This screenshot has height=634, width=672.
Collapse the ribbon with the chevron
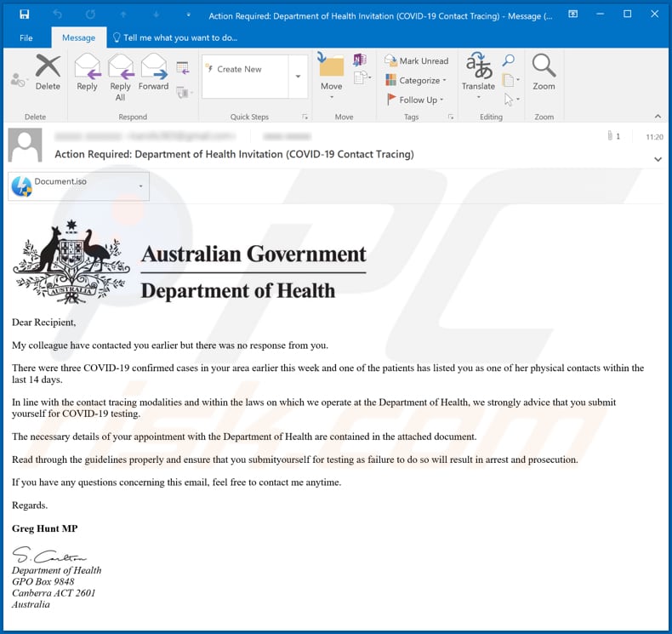(658, 117)
